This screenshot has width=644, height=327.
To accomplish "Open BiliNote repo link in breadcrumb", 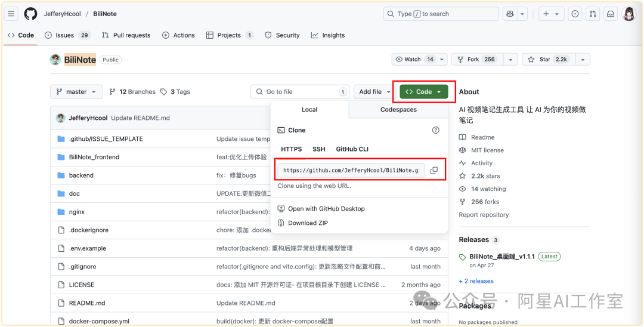I will 104,14.
